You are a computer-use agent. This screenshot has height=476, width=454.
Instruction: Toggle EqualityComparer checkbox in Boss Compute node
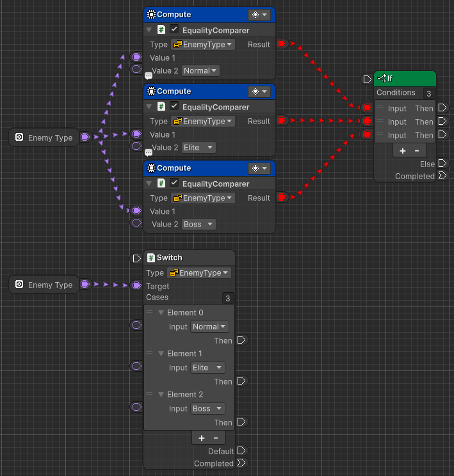pos(174,183)
